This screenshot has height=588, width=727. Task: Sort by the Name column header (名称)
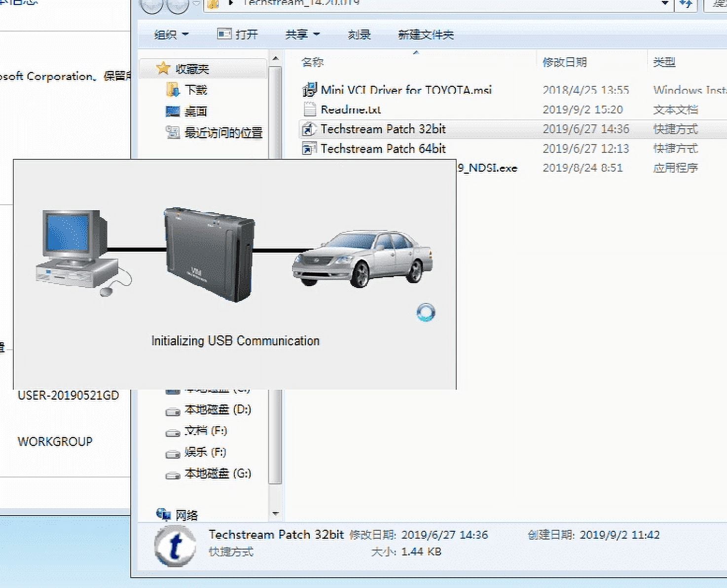click(313, 62)
